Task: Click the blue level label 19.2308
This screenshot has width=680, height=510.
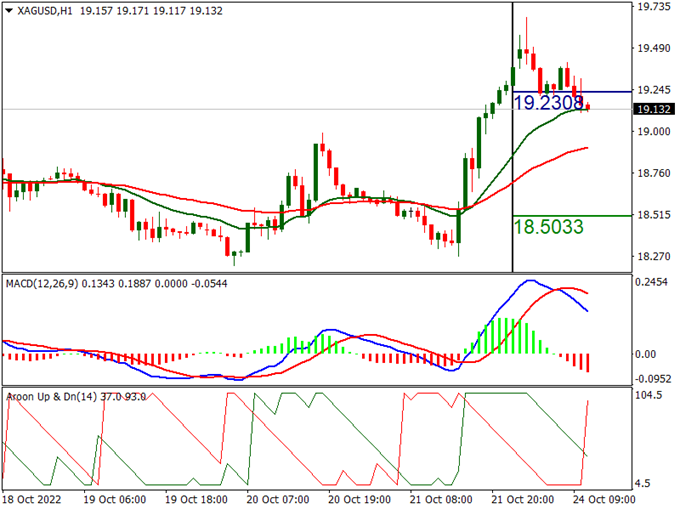Action: point(549,103)
